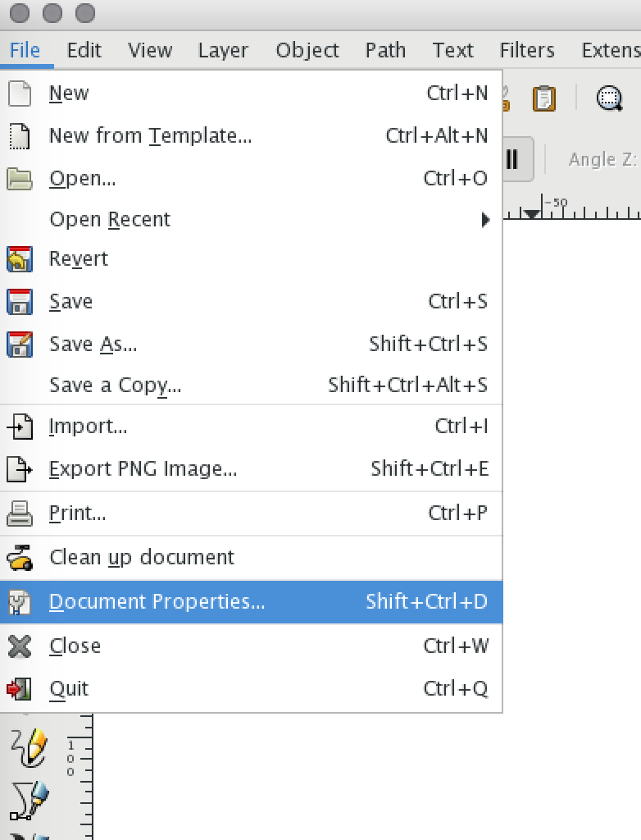The width and height of the screenshot is (641, 840).
Task: Choose Print in the File menu
Action: (x=77, y=514)
